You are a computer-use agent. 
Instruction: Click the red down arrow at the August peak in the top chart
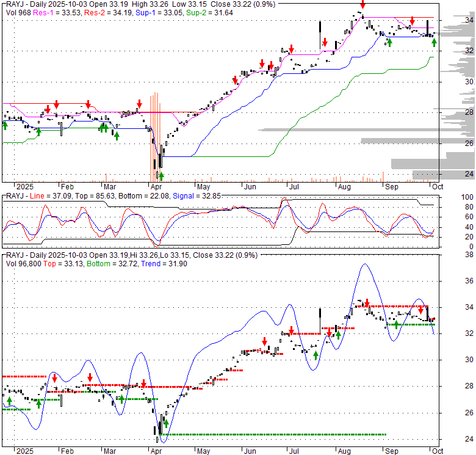362,5
